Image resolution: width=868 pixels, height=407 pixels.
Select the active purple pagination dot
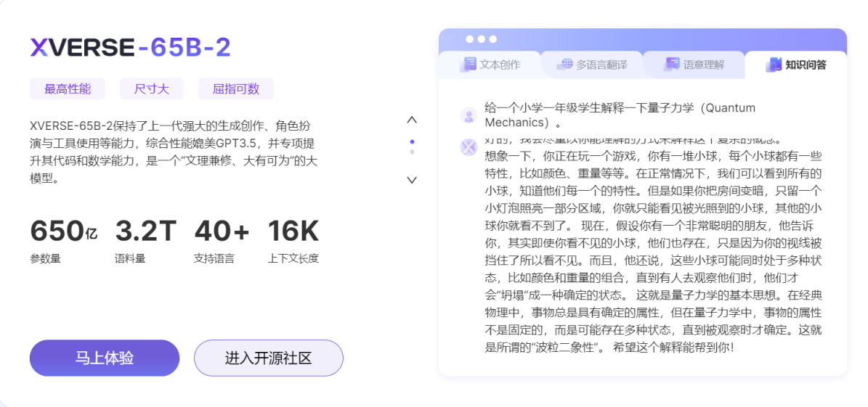pos(412,141)
